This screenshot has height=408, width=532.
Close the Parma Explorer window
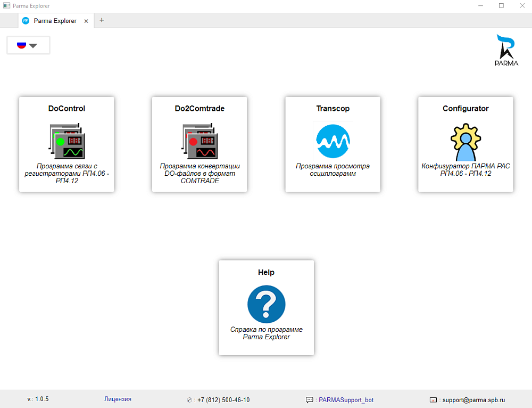pyautogui.click(x=522, y=6)
